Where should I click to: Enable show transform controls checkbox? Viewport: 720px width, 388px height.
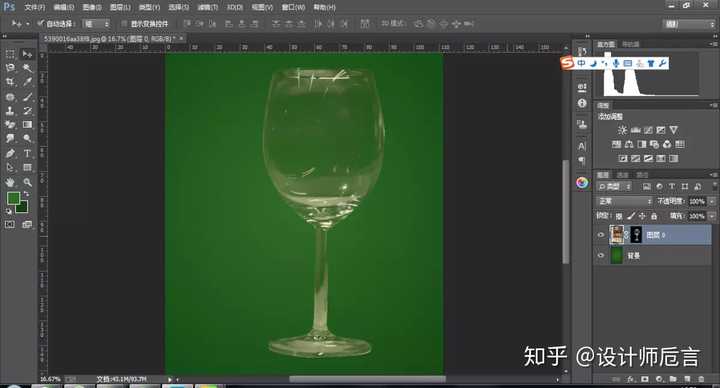[124, 23]
